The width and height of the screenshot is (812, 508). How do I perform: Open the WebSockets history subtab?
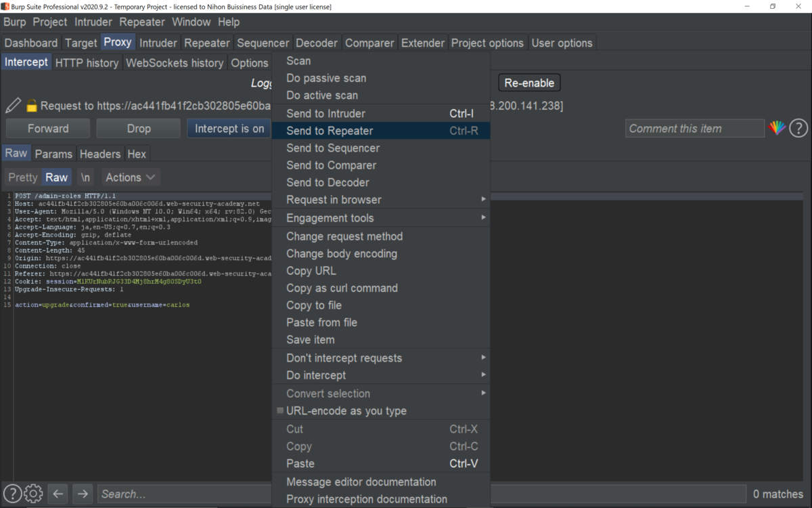click(x=175, y=63)
